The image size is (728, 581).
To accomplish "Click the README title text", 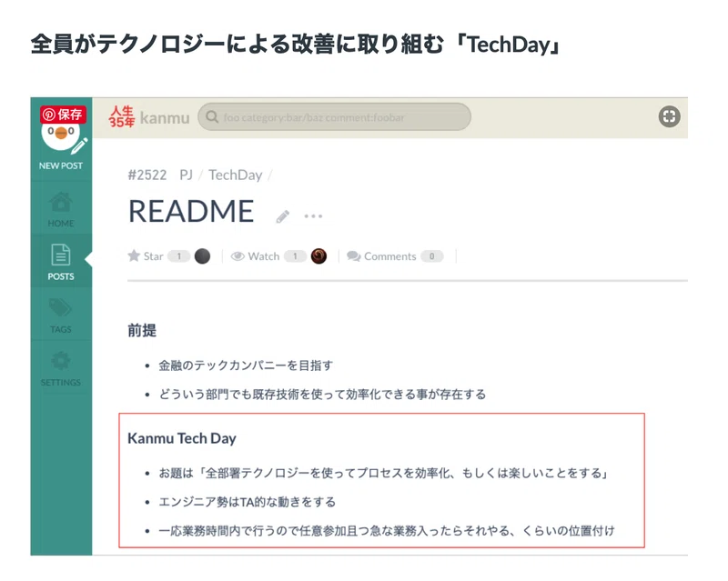I will (x=191, y=211).
